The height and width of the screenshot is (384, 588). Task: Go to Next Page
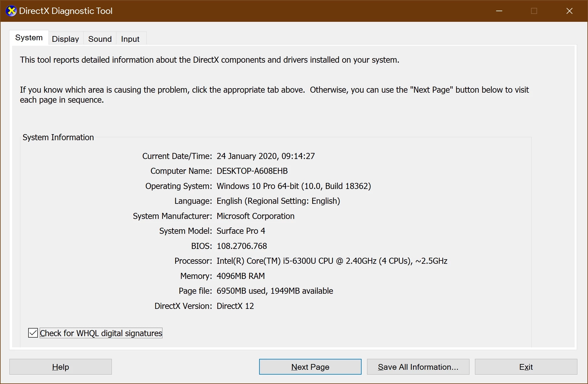(310, 367)
